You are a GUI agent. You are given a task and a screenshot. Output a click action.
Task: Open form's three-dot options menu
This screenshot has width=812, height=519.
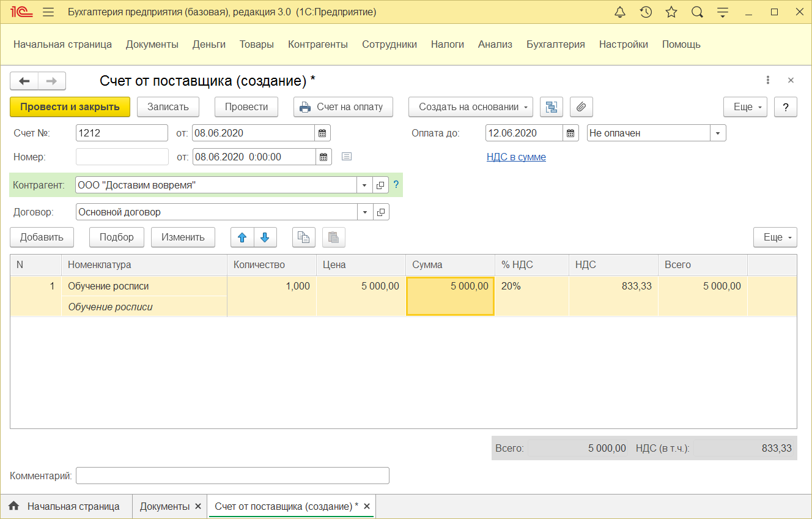pos(768,80)
